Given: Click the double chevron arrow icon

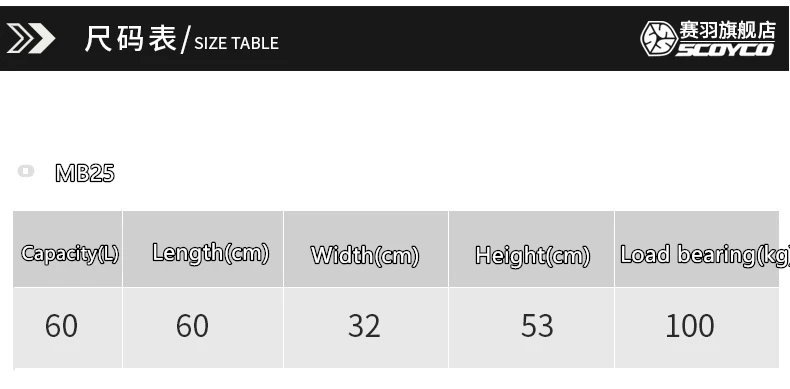Looking at the screenshot, I should pos(31,38).
